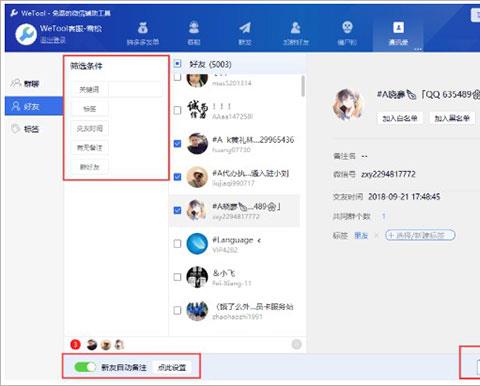Select the contact row zxy2294817772 in friend list
480x386 pixels.
235,211
